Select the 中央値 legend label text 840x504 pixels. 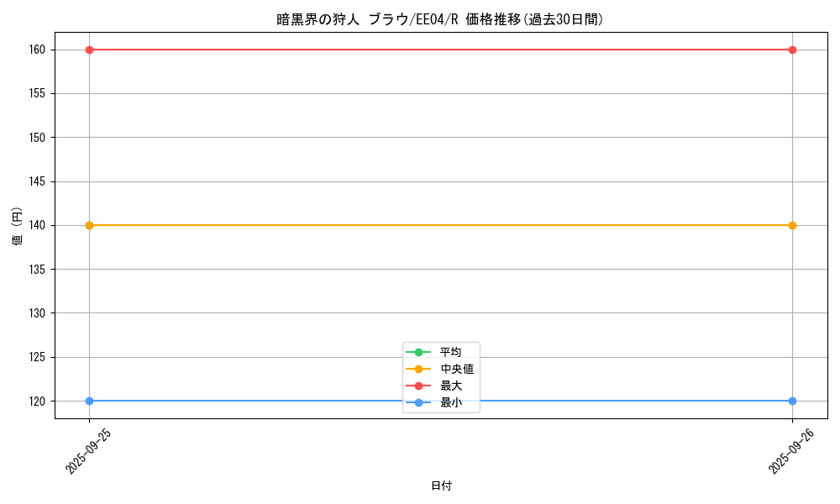[x=456, y=369]
